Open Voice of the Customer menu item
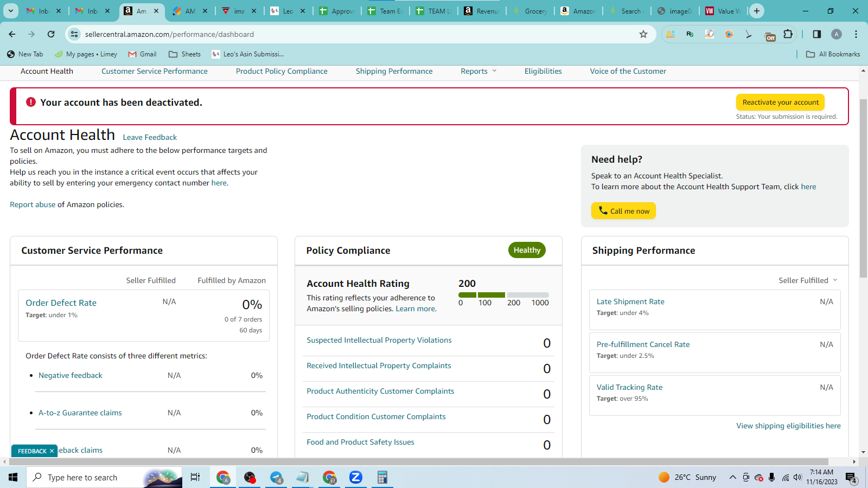Viewport: 868px width, 488px height. pyautogui.click(x=628, y=71)
